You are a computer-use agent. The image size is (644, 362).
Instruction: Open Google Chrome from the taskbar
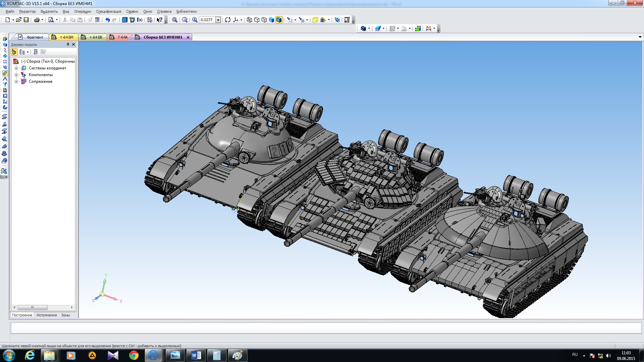click(x=134, y=355)
